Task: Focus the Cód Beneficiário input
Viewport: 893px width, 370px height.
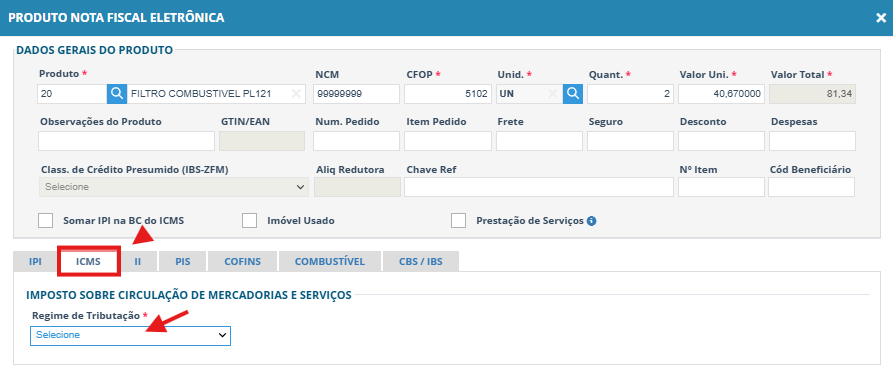Action: click(812, 187)
